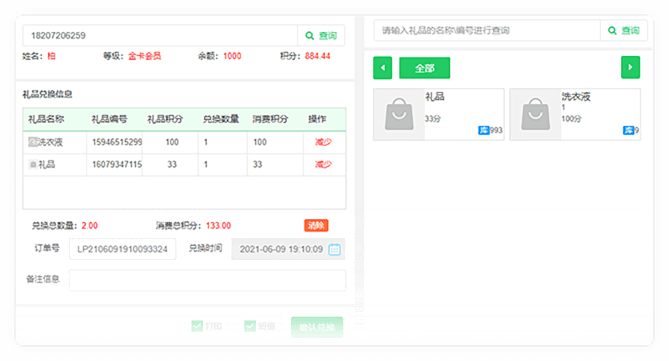
Task: Open the calendar picker icon for 兑换时间
Action: pyautogui.click(x=334, y=249)
